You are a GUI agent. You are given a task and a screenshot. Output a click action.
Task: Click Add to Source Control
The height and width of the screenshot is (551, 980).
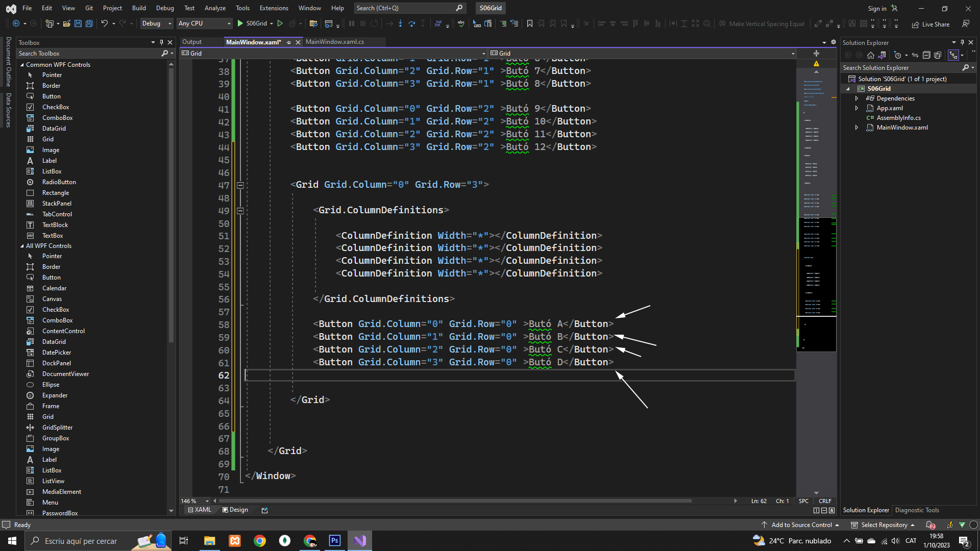[x=800, y=524]
